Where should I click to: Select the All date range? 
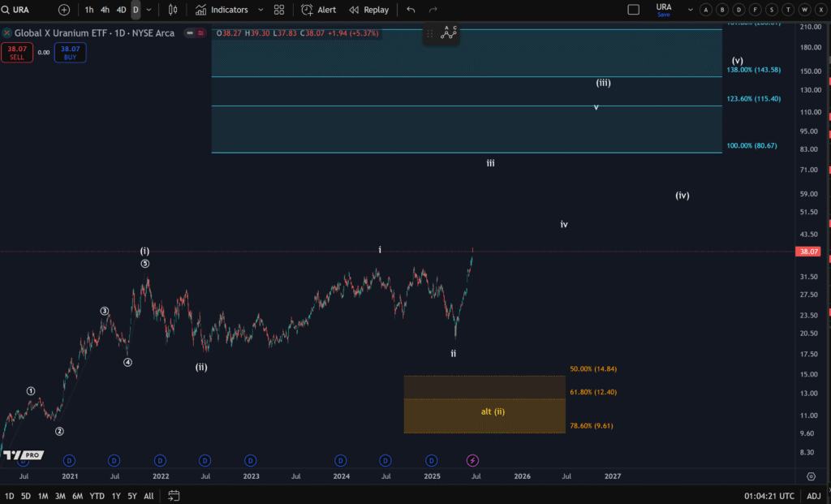click(149, 496)
